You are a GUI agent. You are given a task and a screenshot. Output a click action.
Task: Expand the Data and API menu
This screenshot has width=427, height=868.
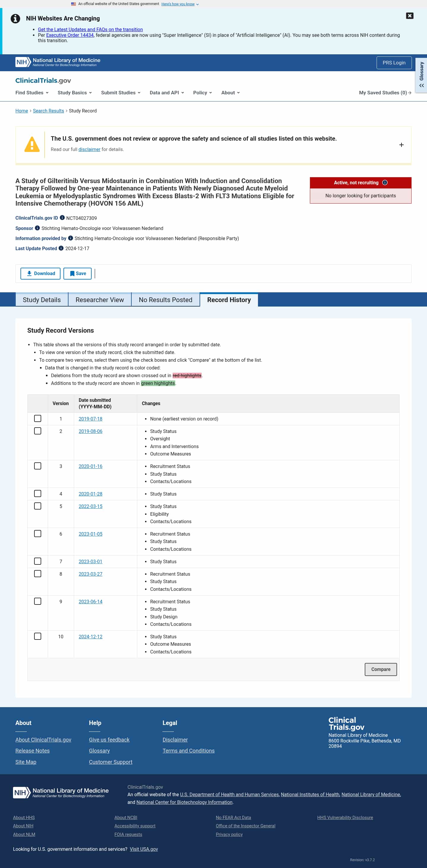coord(167,93)
